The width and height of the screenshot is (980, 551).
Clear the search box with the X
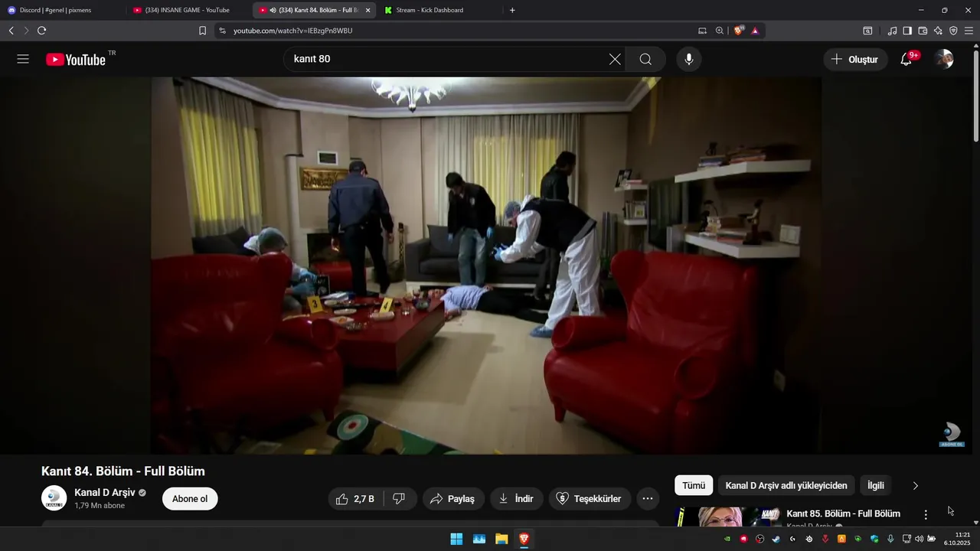[x=615, y=59]
